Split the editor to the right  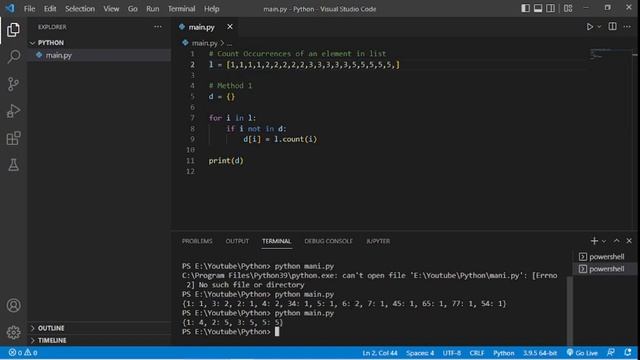pyautogui.click(x=613, y=27)
